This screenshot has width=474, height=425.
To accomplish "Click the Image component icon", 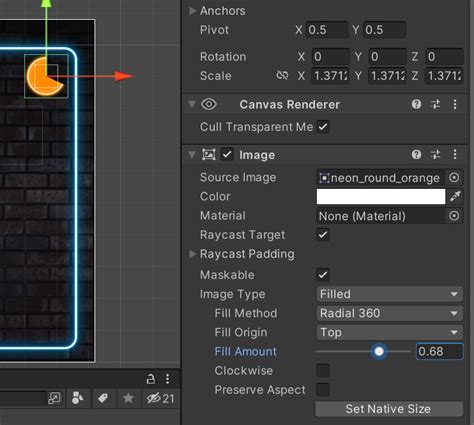I will coord(209,155).
